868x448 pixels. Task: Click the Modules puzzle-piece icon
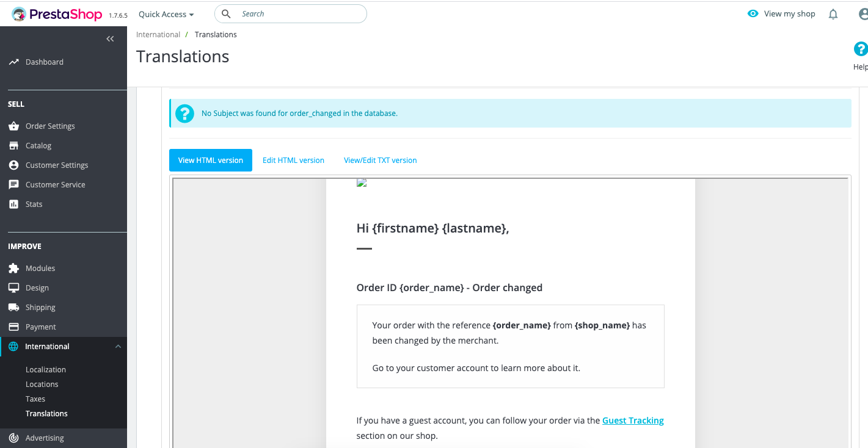13,268
